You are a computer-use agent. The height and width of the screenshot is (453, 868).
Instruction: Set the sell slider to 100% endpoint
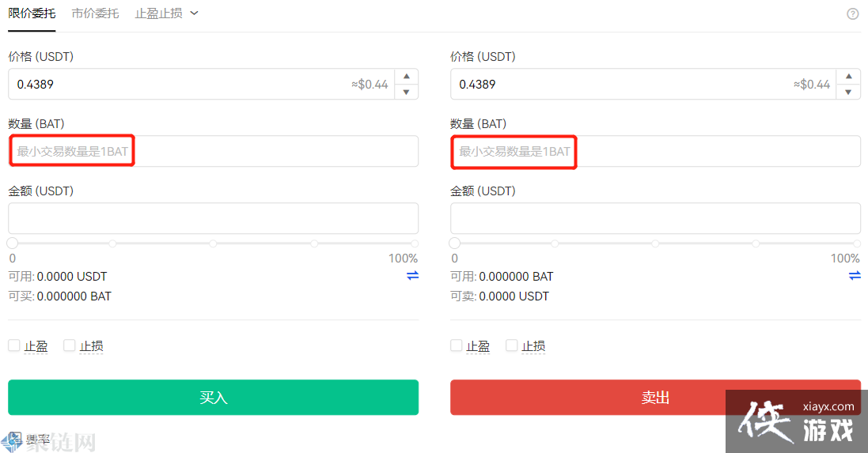[857, 243]
